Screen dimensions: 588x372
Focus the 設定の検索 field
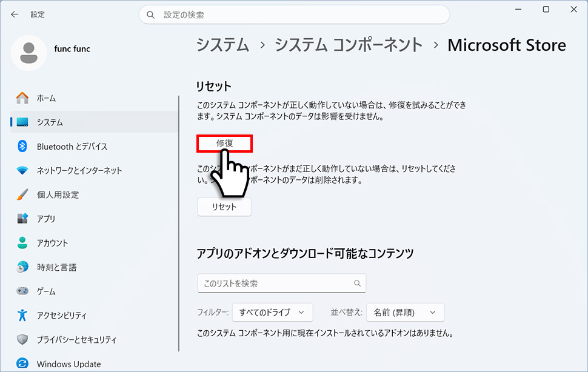pyautogui.click(x=295, y=15)
